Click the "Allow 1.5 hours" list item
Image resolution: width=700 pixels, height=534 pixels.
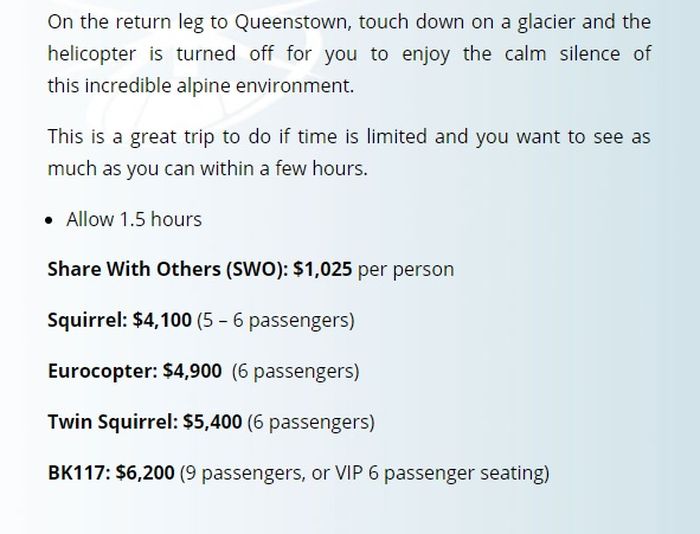click(x=133, y=219)
